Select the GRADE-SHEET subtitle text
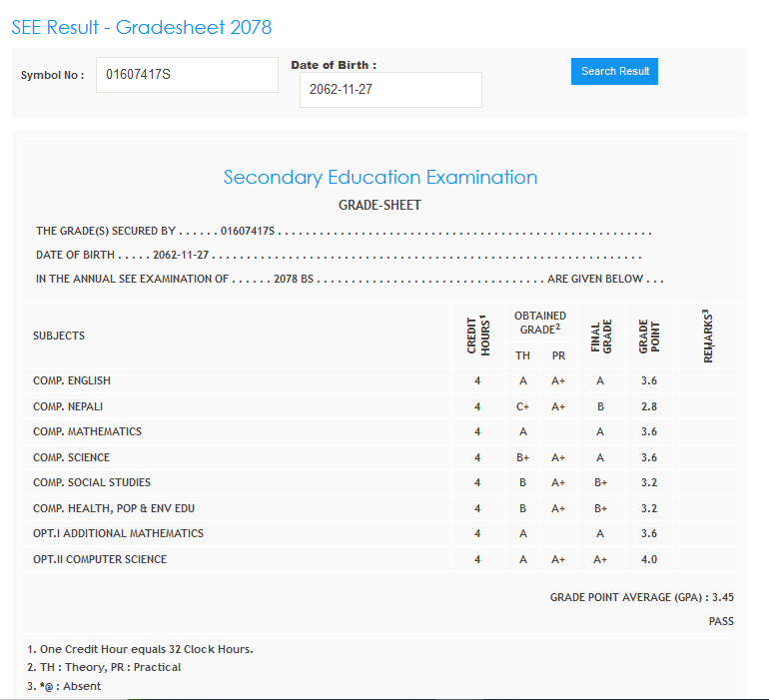 click(x=380, y=206)
